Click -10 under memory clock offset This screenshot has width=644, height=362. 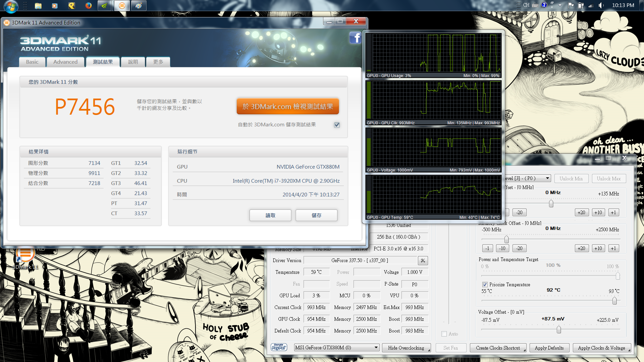pos(502,248)
